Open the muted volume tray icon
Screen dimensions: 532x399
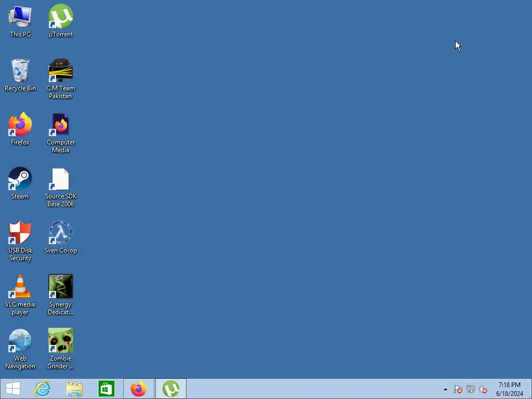click(x=483, y=389)
